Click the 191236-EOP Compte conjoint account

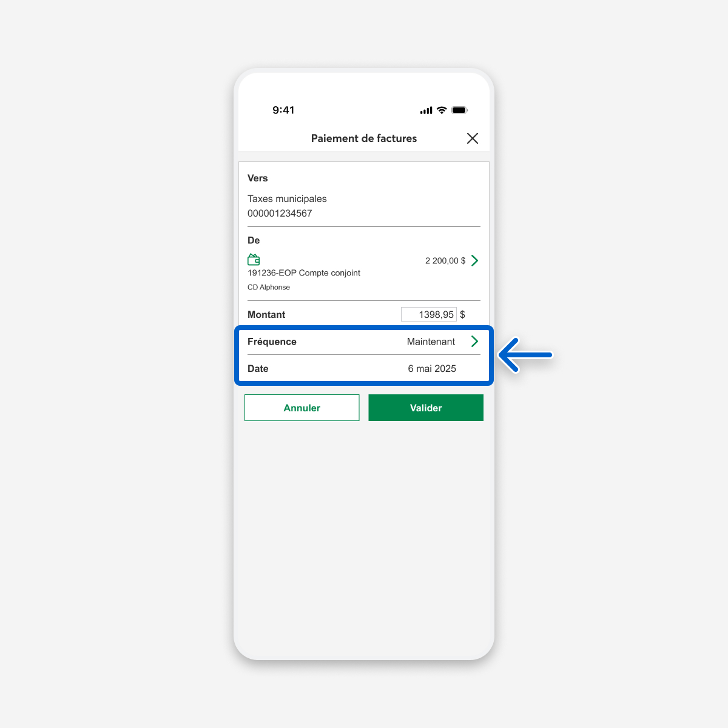(304, 273)
